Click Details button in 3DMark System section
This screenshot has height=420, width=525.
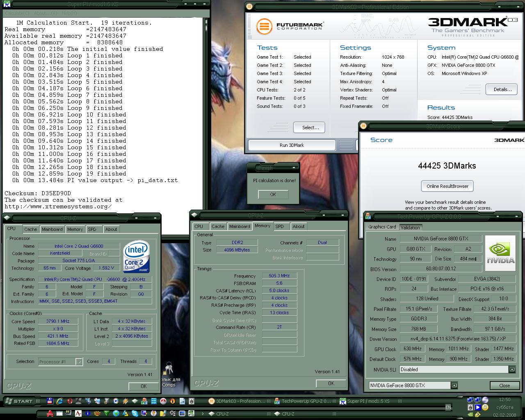point(502,89)
